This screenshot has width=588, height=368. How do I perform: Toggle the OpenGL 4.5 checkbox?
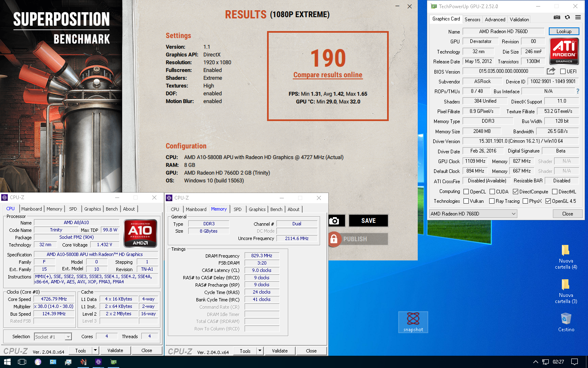[548, 201]
